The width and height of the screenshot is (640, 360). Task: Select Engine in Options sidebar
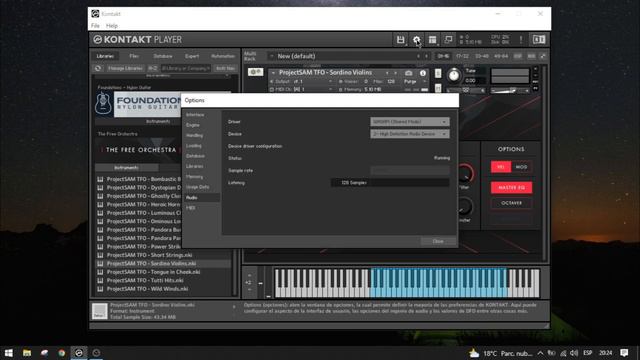click(193, 125)
